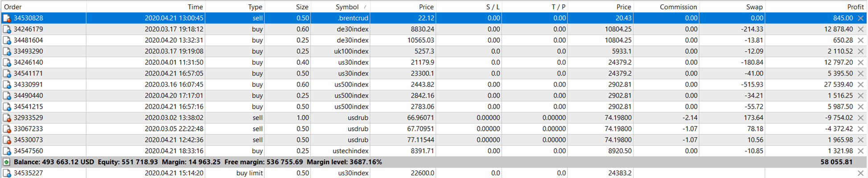This screenshot has width=868, height=178.
Task: Click the icon for pending order 34535227
Action: tap(7, 173)
